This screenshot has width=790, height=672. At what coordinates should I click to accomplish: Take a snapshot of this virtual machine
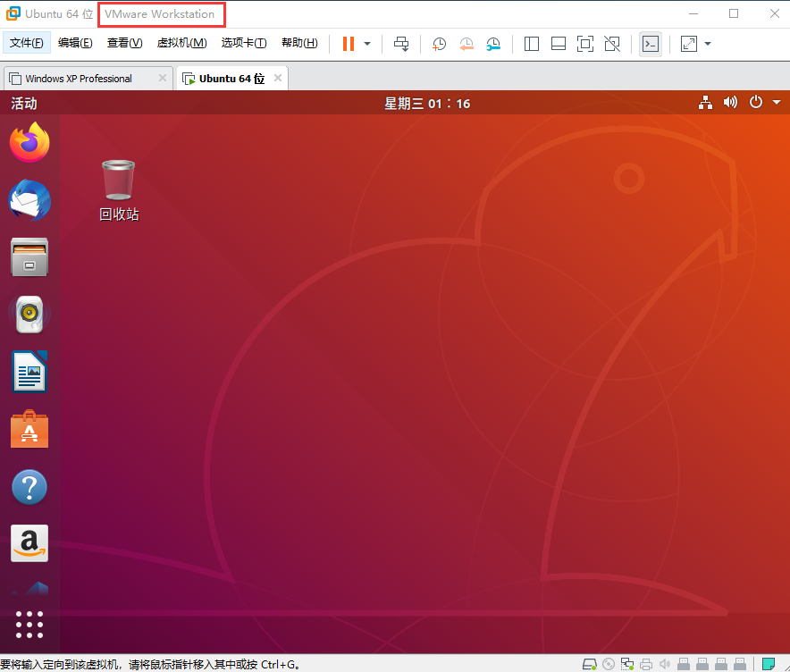pyautogui.click(x=439, y=43)
